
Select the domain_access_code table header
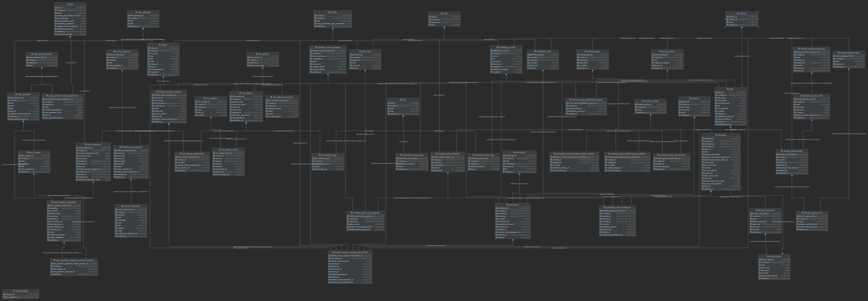(811, 96)
